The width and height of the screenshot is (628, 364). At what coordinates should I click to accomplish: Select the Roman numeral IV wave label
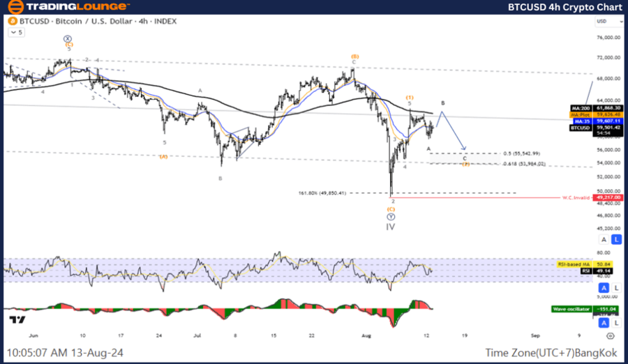pyautogui.click(x=391, y=227)
